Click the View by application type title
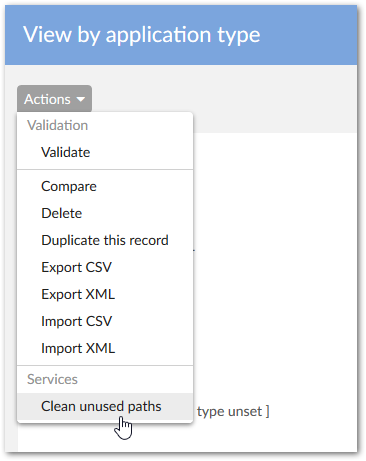The image size is (366, 461). coord(142,35)
